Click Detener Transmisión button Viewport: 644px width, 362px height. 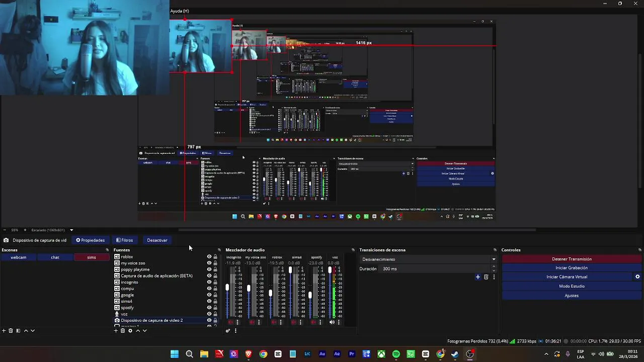pos(572,259)
